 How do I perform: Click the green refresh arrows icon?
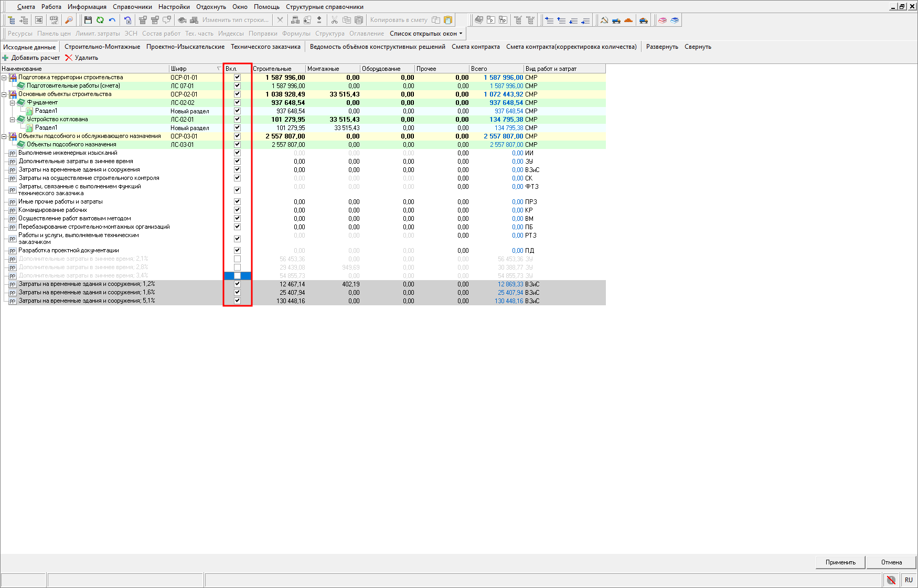(x=100, y=20)
